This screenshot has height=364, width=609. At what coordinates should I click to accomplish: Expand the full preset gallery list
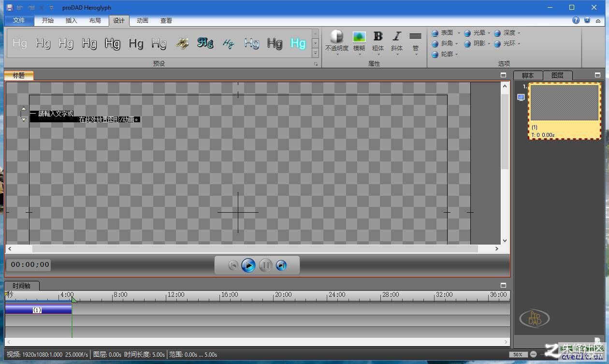[x=316, y=53]
